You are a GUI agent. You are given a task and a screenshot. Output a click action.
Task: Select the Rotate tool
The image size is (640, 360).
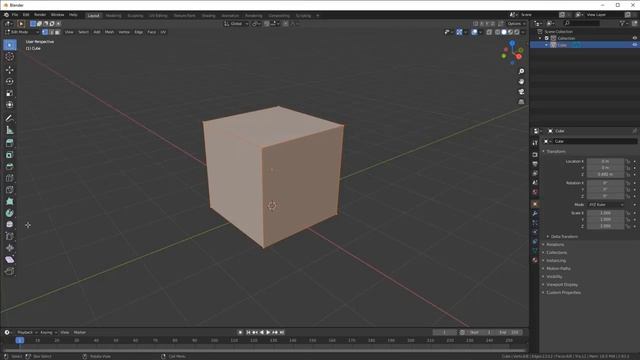coord(10,82)
